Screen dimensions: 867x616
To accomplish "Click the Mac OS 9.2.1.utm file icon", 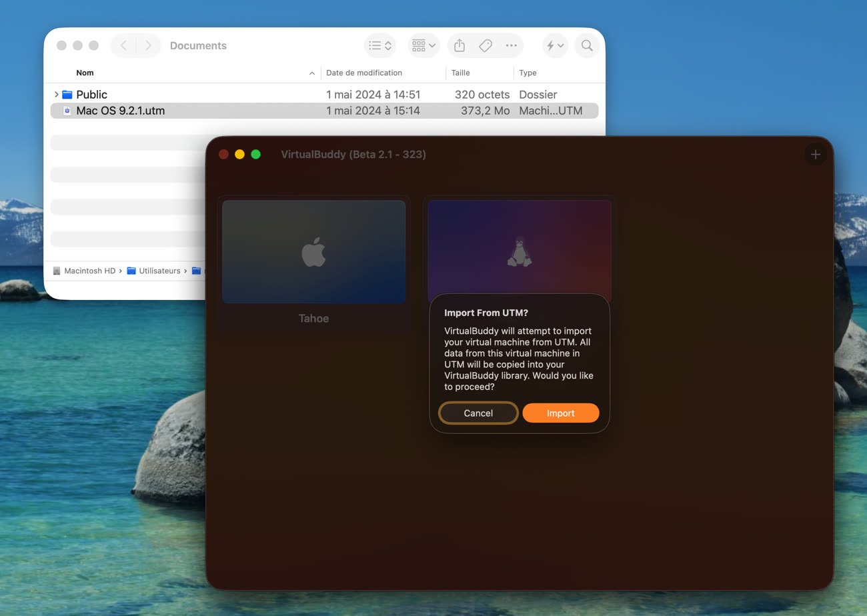I will pos(67,111).
